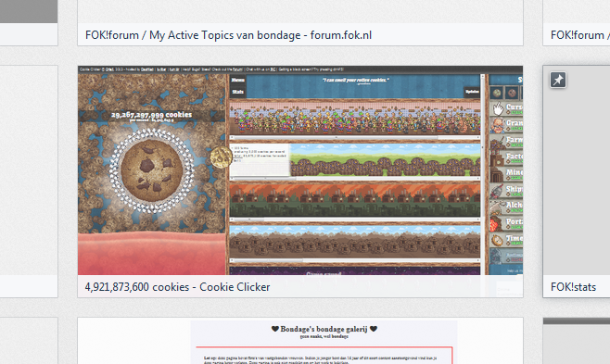This screenshot has height=364, width=610.
Task: Open the Menu button in Cookie Clicker
Action: (x=237, y=81)
